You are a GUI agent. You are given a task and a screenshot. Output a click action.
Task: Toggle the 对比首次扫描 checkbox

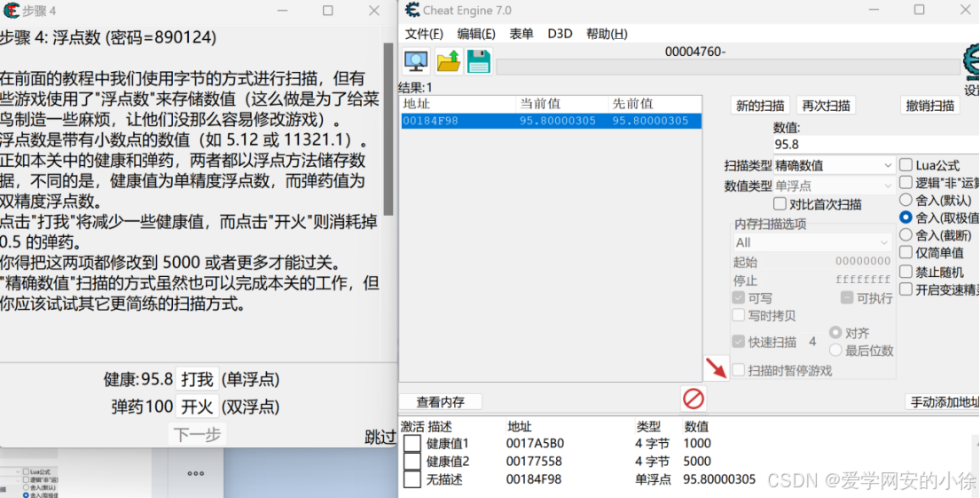coord(780,204)
